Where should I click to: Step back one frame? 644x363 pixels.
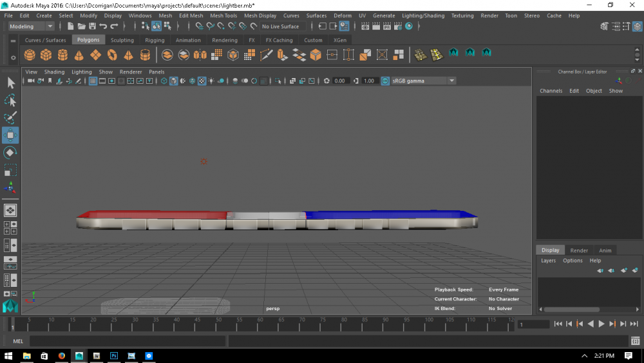pos(569,324)
